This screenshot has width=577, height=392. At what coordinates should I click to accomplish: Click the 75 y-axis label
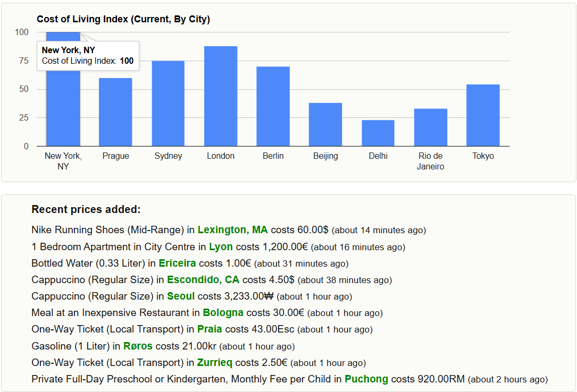click(23, 61)
